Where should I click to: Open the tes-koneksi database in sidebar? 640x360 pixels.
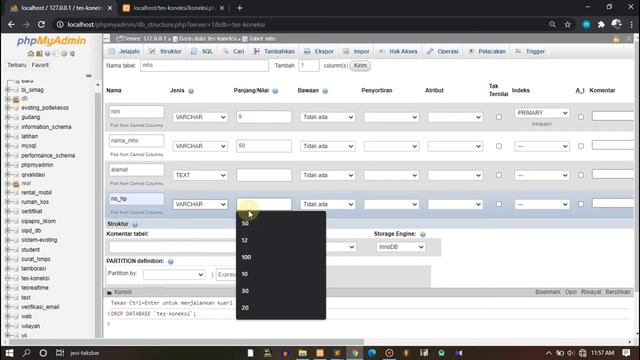(x=35, y=278)
